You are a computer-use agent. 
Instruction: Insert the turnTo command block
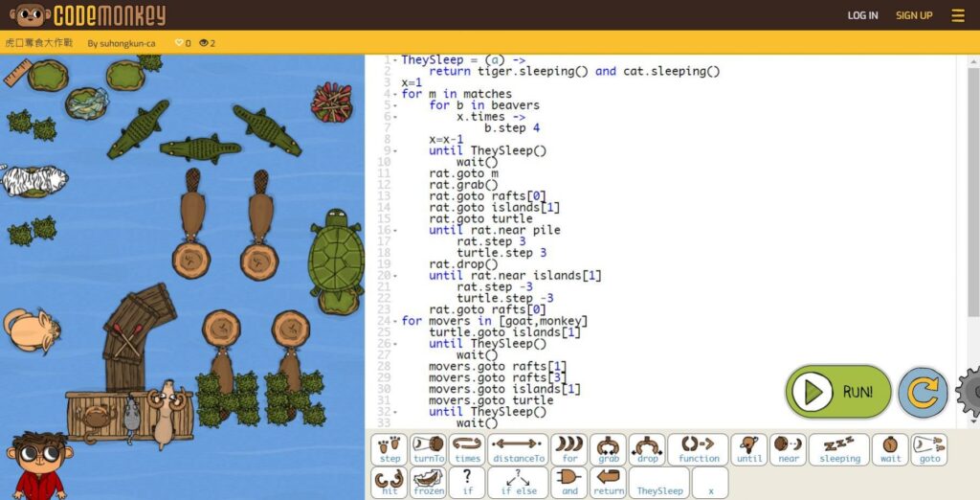pyautogui.click(x=428, y=449)
